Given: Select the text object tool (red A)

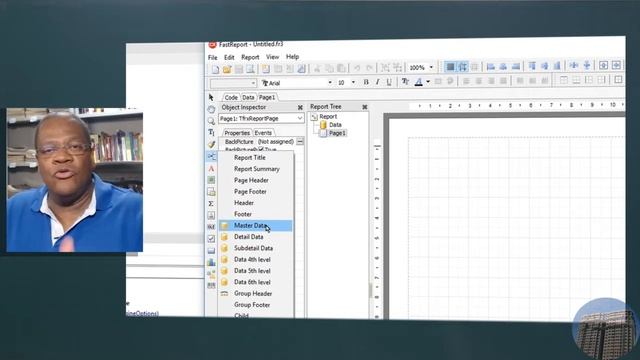Looking at the screenshot, I should pos(211,168).
